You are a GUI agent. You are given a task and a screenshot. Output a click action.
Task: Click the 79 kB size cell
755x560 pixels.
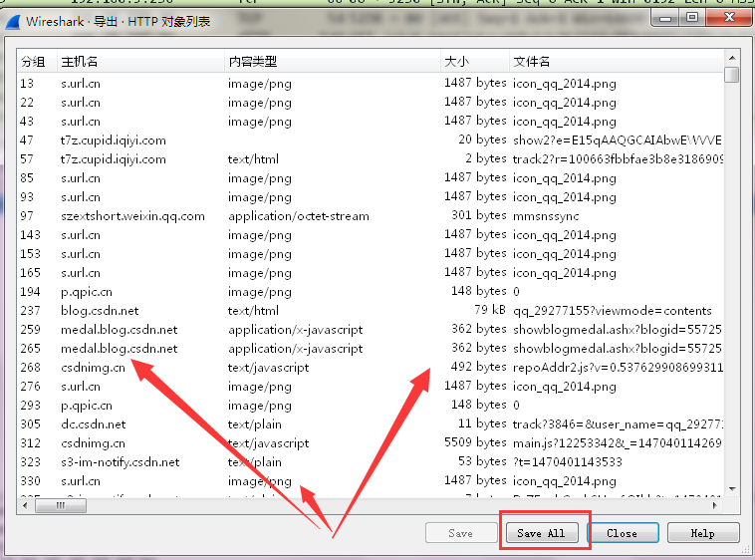tap(490, 310)
